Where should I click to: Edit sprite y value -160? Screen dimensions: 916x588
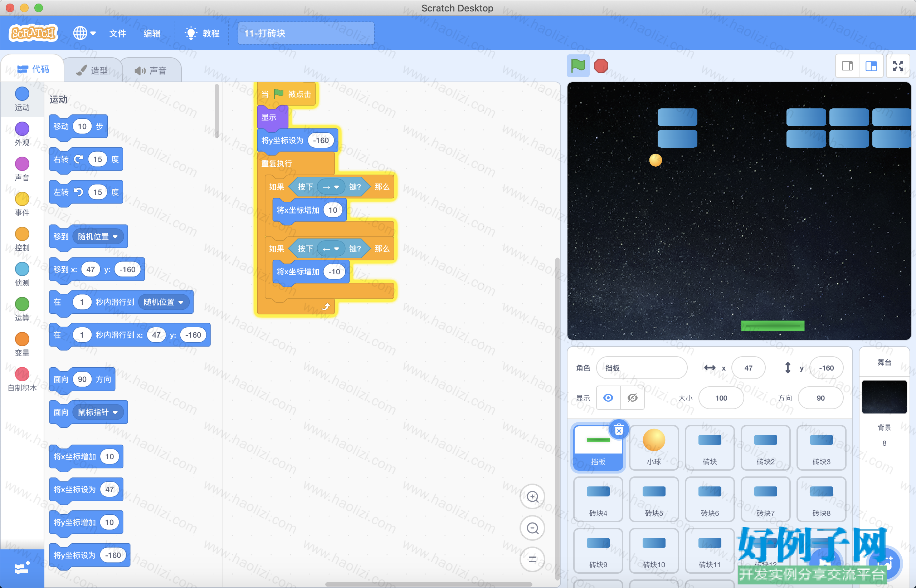click(x=826, y=368)
